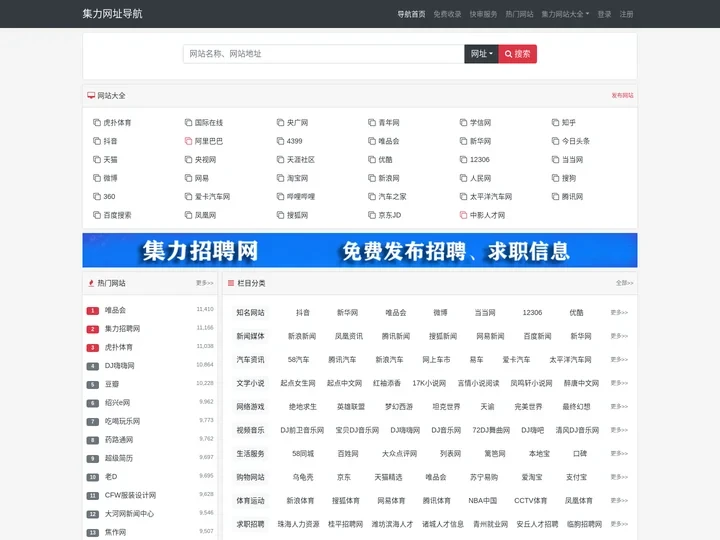Select the 知名网站 category

pyautogui.click(x=250, y=313)
